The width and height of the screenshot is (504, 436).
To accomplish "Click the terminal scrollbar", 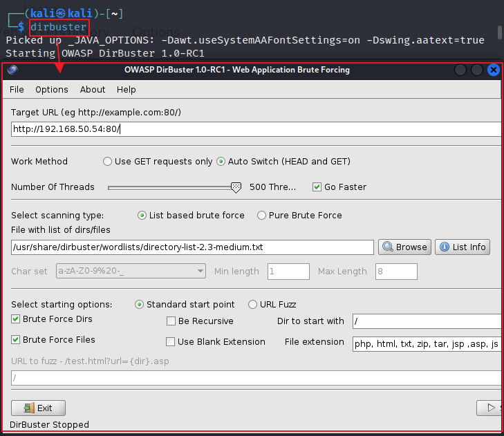I will pos(500,32).
